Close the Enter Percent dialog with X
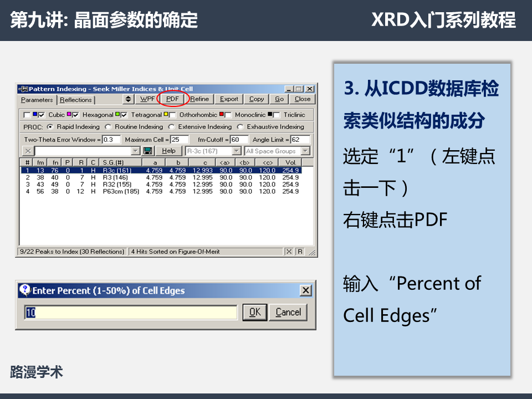 pyautogui.click(x=306, y=290)
